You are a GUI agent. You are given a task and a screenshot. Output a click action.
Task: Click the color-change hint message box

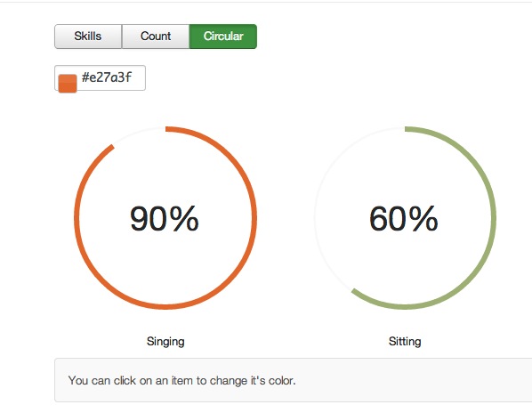(294, 380)
